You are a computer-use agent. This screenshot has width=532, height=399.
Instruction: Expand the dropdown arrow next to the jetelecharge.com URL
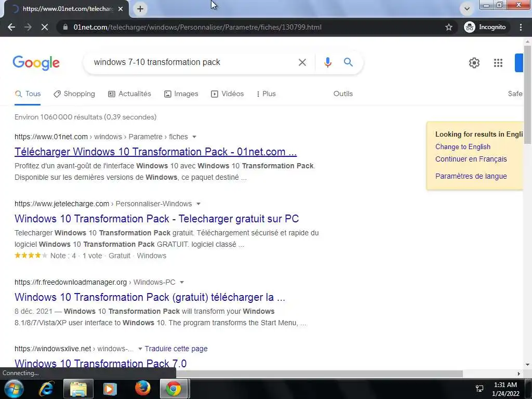198,204
